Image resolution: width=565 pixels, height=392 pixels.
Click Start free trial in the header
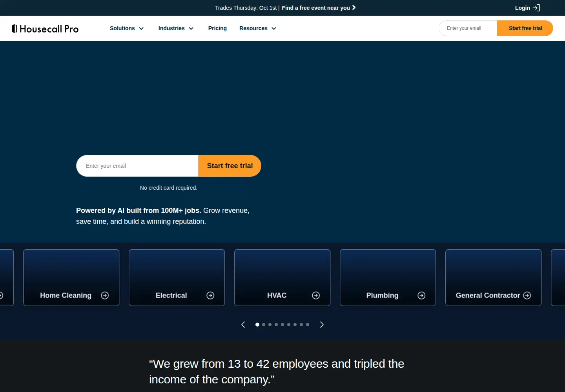click(525, 28)
